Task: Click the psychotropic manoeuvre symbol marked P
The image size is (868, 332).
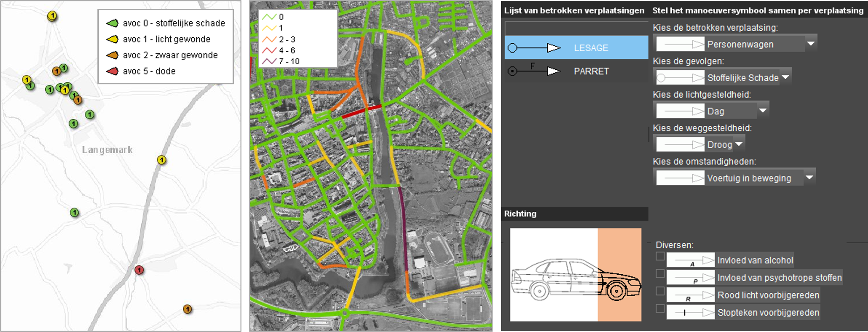Action: [x=690, y=278]
